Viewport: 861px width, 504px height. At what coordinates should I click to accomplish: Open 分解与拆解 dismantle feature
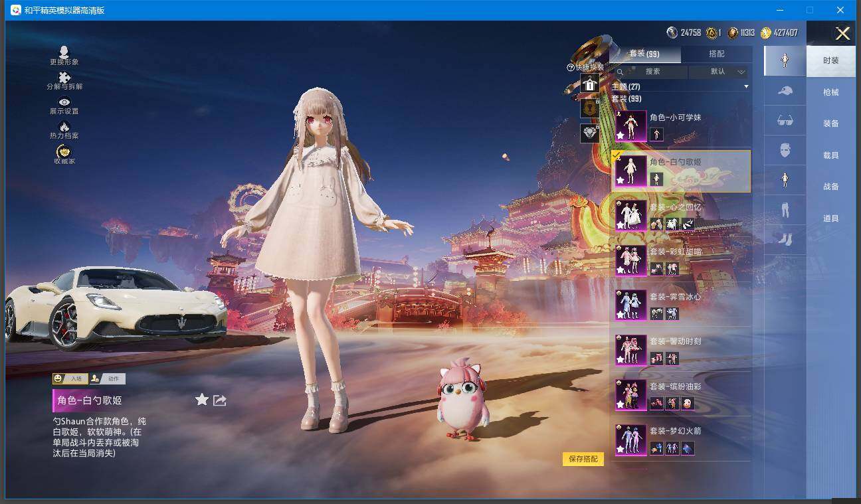64,81
